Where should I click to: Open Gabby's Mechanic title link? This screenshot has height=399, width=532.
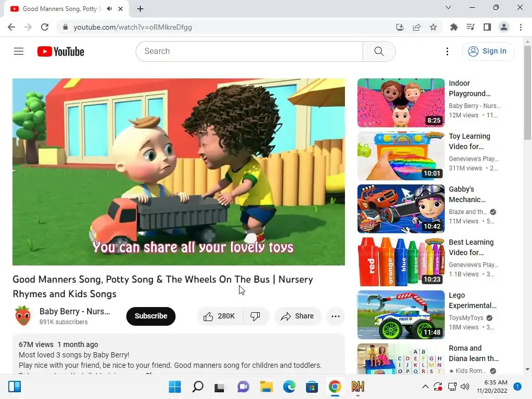[467, 194]
